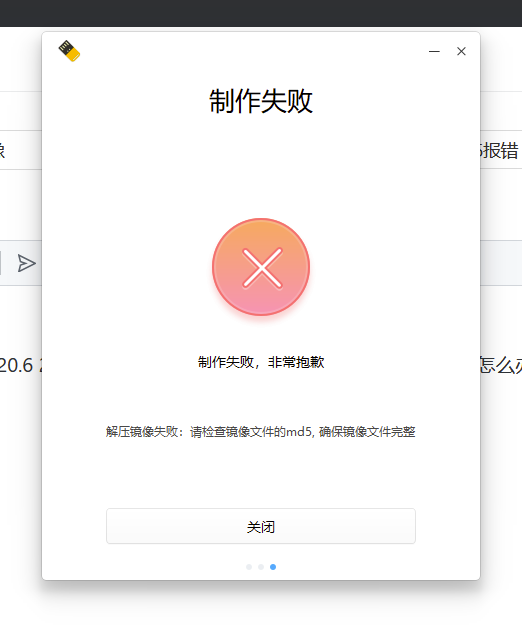
Task: Click the send arrow icon in background window
Action: point(27,263)
